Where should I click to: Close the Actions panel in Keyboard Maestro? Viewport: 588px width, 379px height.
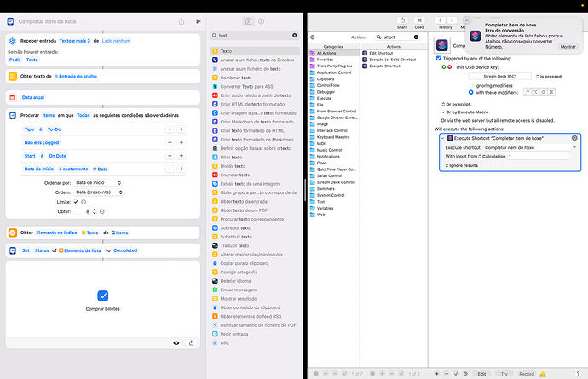313,37
